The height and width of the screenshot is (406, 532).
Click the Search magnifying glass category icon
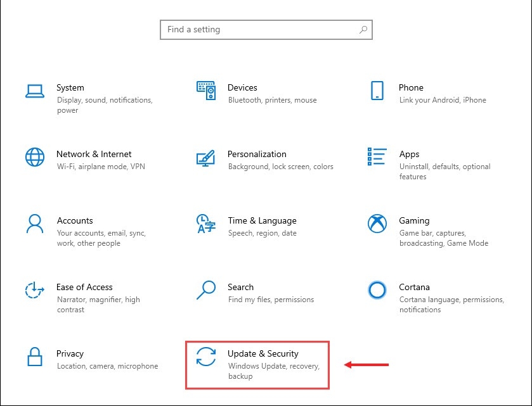pos(206,290)
